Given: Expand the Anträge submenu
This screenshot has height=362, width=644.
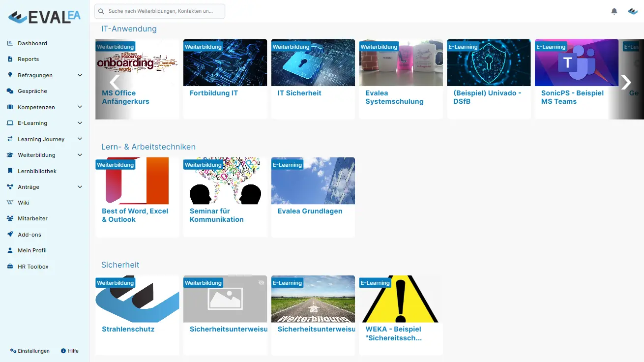Looking at the screenshot, I should 80,187.
